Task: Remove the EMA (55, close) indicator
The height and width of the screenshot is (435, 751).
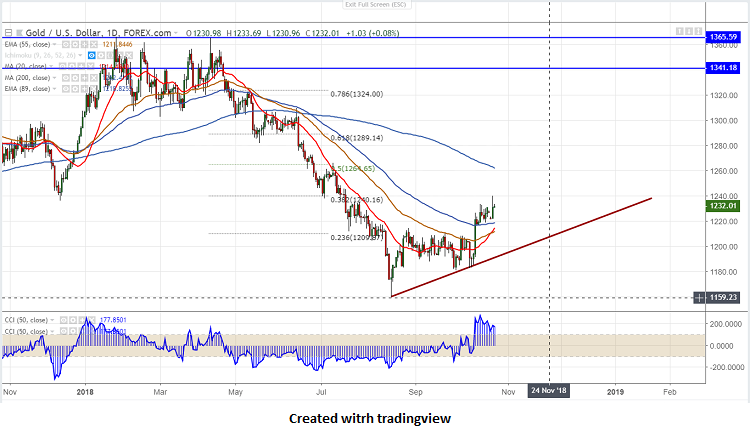Action: coord(93,45)
